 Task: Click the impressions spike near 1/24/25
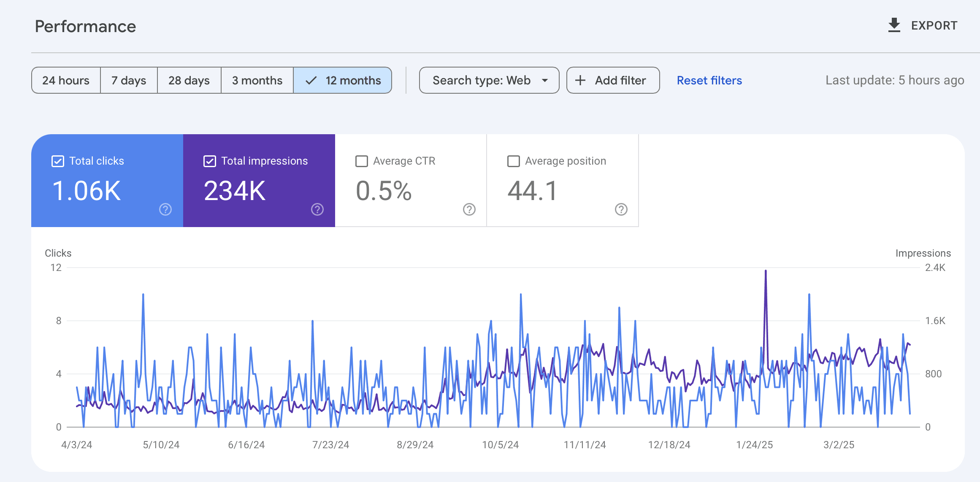click(x=766, y=272)
